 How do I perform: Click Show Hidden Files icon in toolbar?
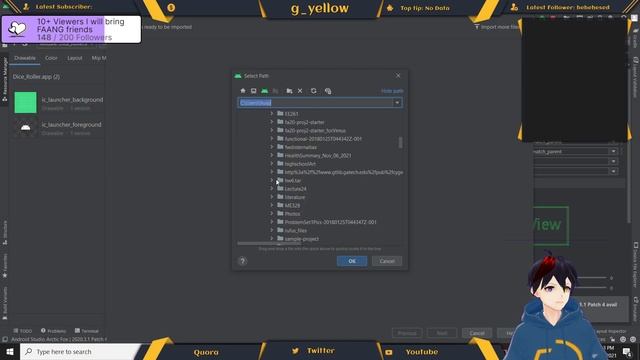(x=328, y=91)
